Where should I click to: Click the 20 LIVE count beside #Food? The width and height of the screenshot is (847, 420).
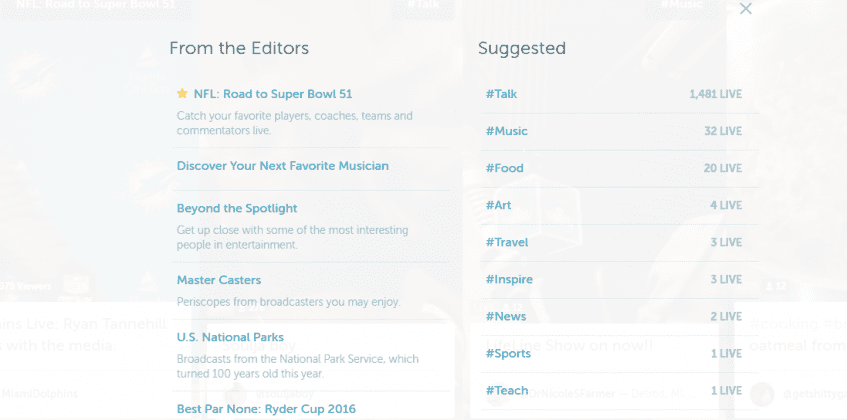point(723,168)
